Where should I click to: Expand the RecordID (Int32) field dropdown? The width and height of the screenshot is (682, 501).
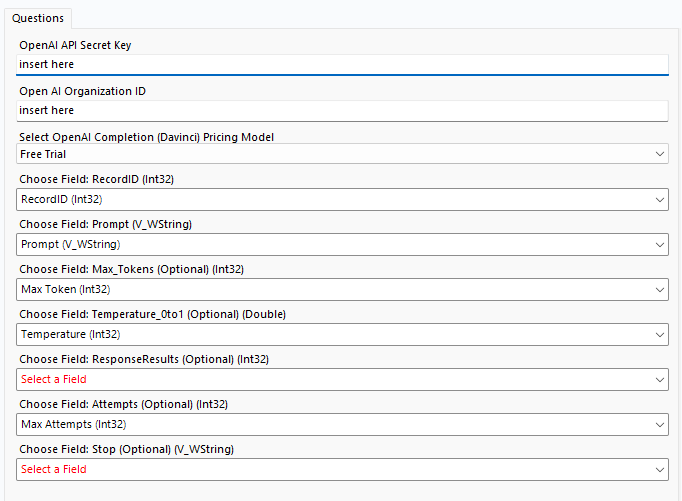340,199
